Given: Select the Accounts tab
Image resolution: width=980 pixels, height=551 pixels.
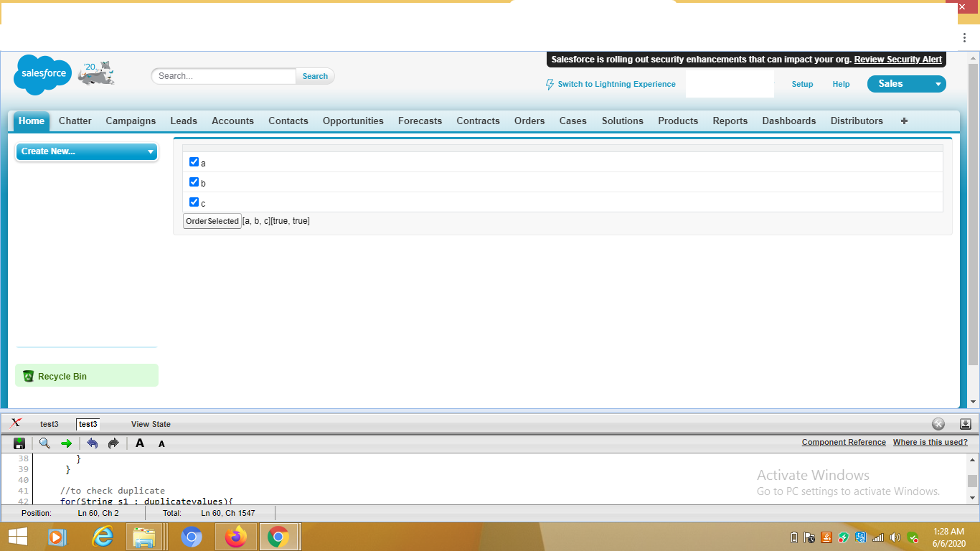Looking at the screenshot, I should coord(232,121).
